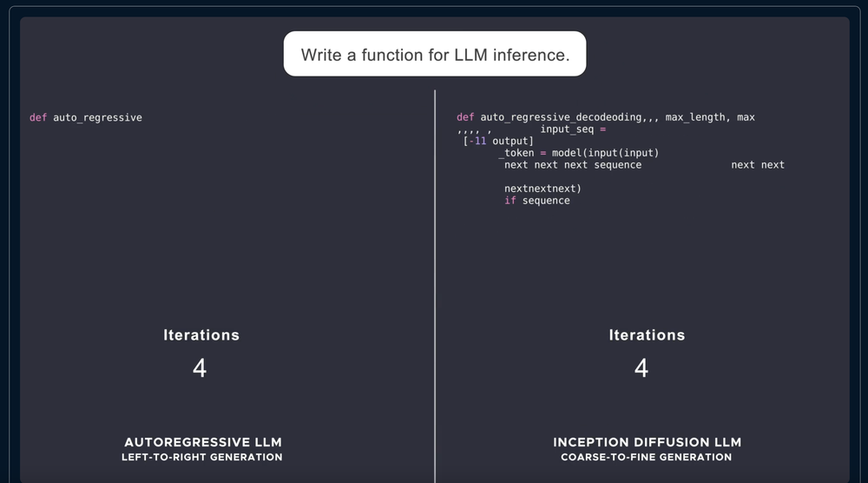Viewport: 868px width, 483px height.
Task: Click the '_token = model(input(input)' code line
Action: [578, 153]
